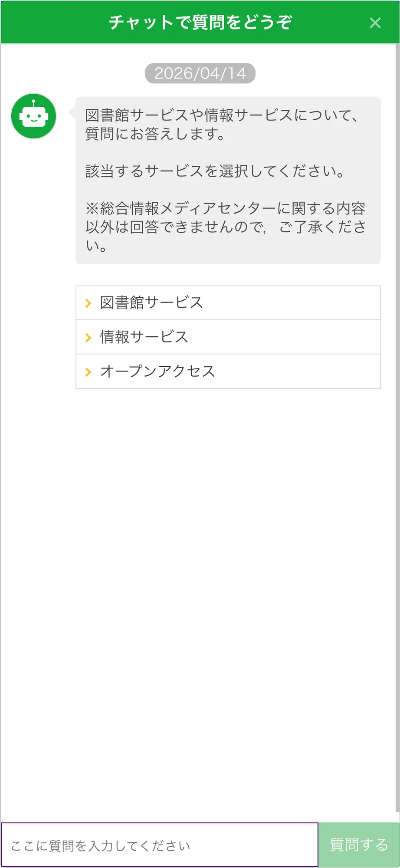Click the antenna on the bot avatar
This screenshot has height=868, width=400.
pyautogui.click(x=33, y=101)
